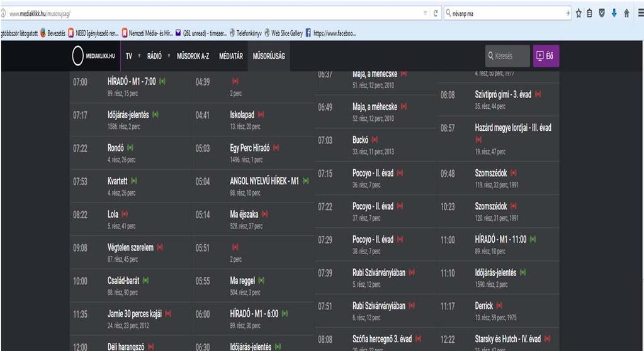Open the 10:23 Szomszédok programme
This screenshot has height=351, width=644.
click(491, 206)
